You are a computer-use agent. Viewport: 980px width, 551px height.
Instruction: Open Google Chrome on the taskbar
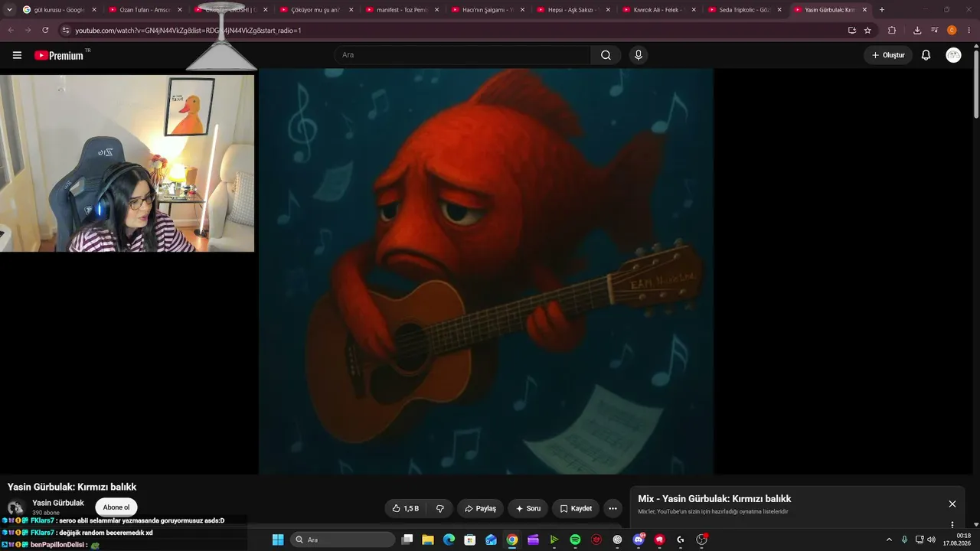(512, 540)
